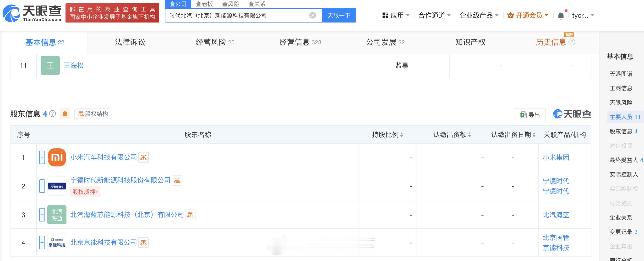The width and height of the screenshot is (644, 261).
Task: Go to 天眼风险 in the right sidebar
Action: pyautogui.click(x=621, y=103)
